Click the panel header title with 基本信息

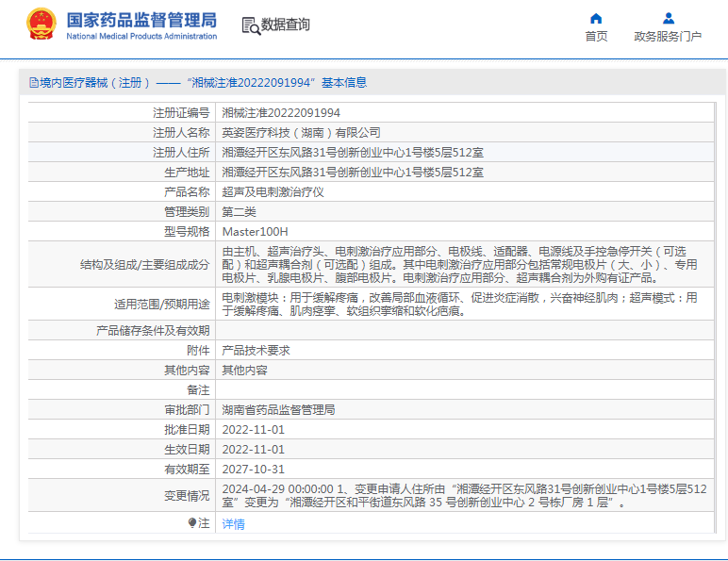coord(204,83)
